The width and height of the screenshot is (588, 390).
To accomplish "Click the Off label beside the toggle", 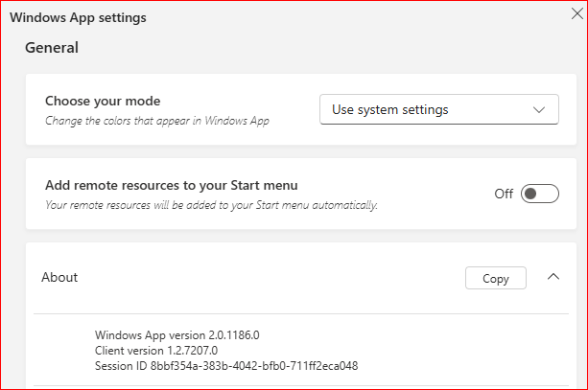I will (504, 195).
